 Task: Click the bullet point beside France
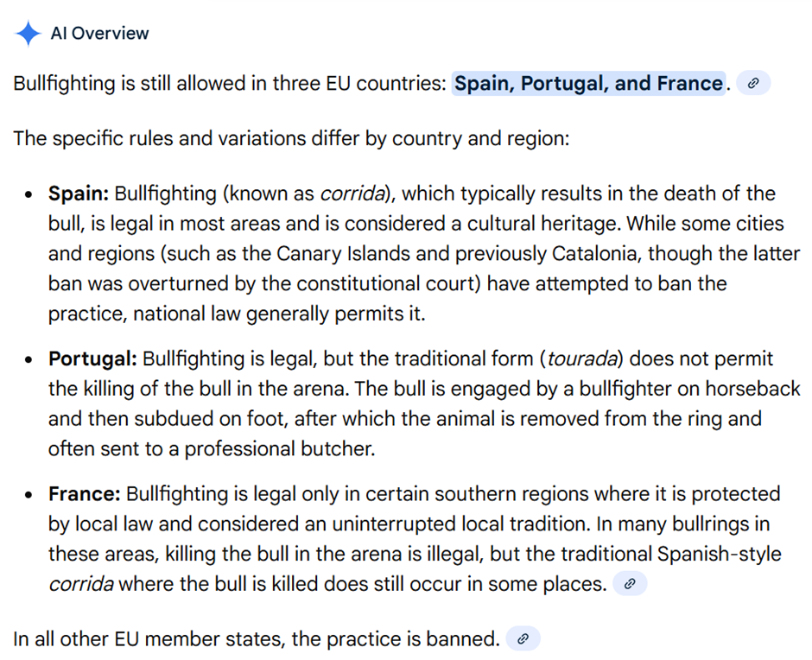point(30,495)
